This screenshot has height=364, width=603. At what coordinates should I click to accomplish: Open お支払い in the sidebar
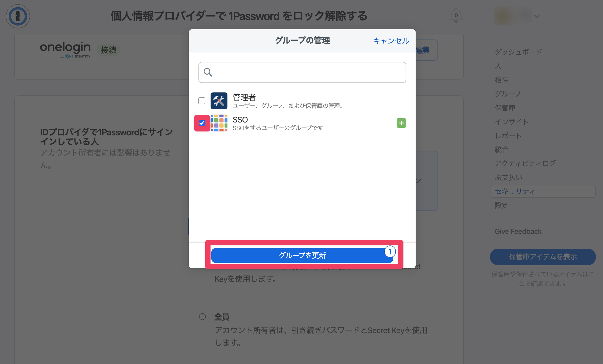pos(508,177)
